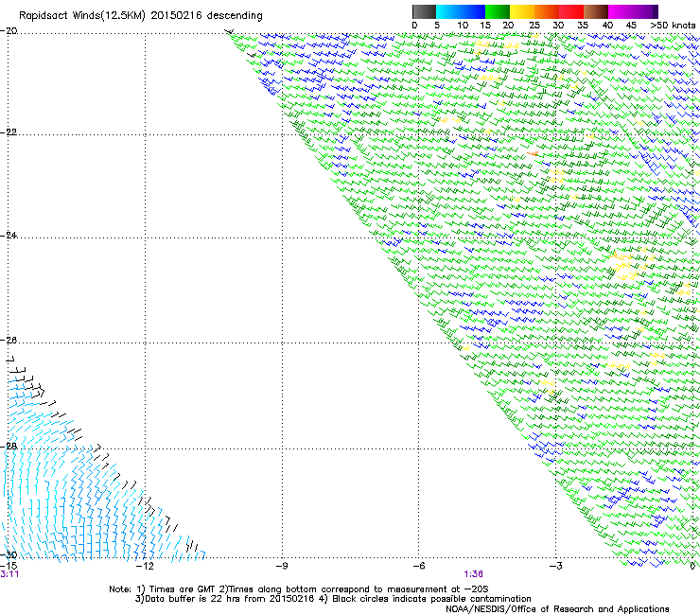Viewport: 700px width, 615px height.
Task: Click the legend value '45'
Action: [631, 26]
